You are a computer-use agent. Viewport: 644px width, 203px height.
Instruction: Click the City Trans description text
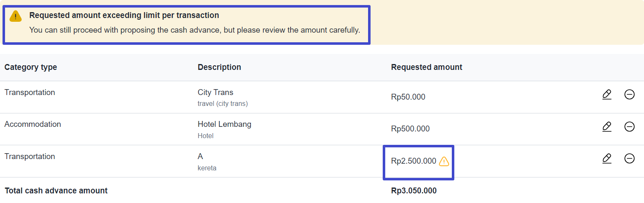(215, 93)
